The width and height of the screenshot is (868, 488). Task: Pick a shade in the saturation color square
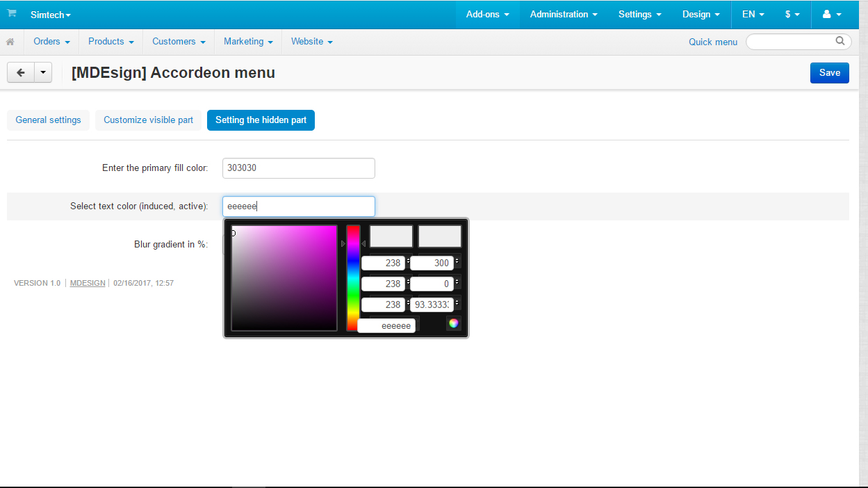coord(284,277)
